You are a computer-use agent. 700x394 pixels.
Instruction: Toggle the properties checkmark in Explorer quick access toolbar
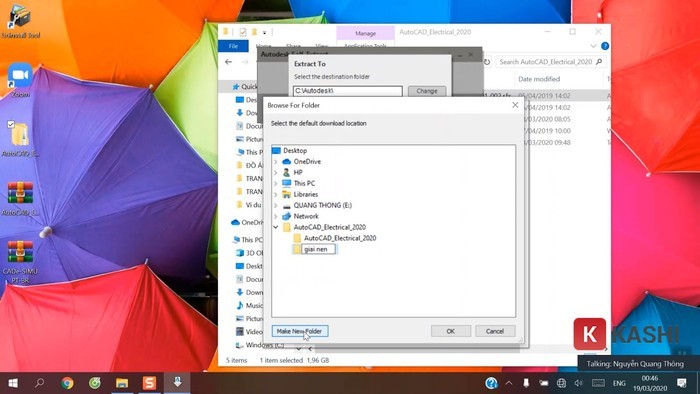tap(242, 32)
